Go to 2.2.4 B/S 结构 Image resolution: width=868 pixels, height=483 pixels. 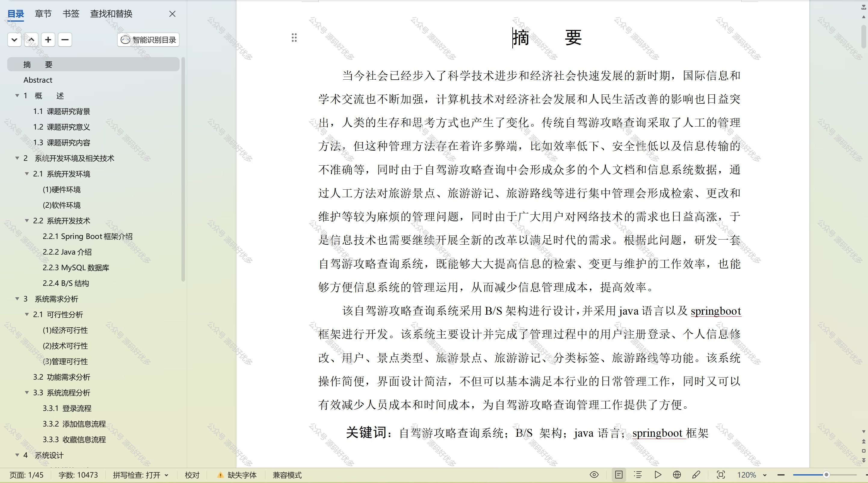[66, 283]
